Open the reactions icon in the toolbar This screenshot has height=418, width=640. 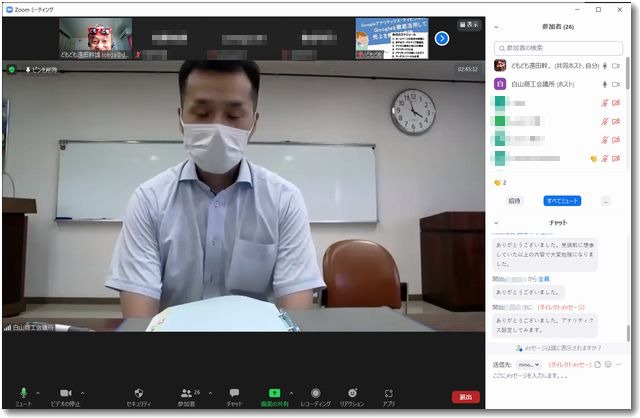(x=352, y=393)
